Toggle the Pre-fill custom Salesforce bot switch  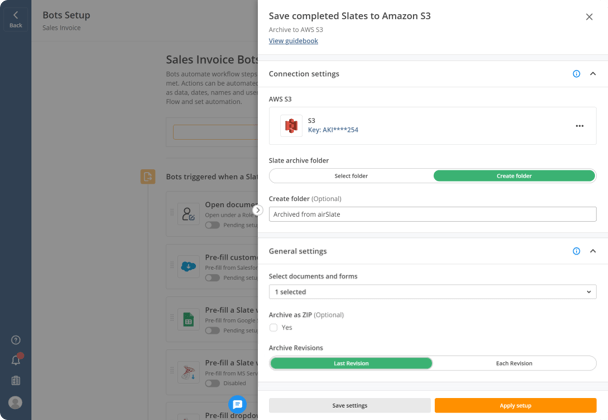pos(212,278)
